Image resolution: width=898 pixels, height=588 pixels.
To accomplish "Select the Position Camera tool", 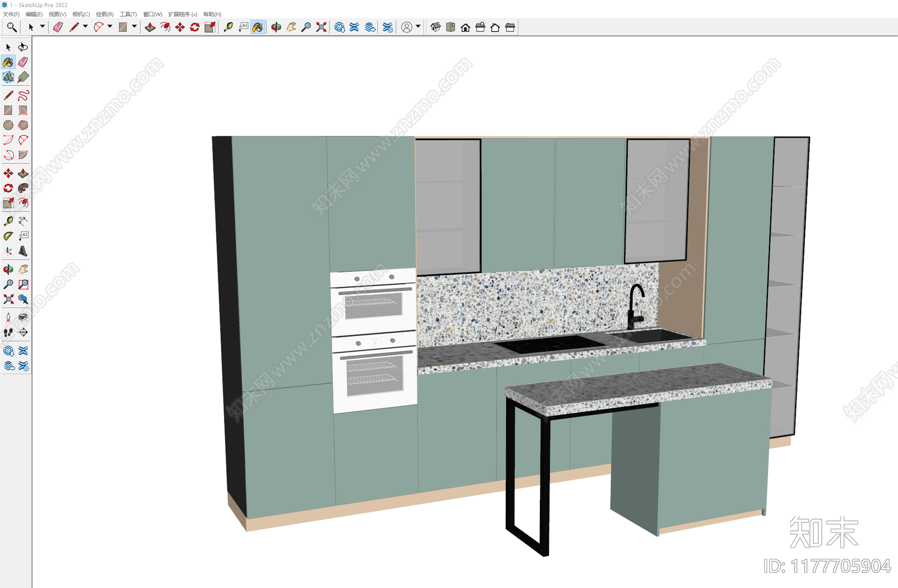I will (8, 318).
